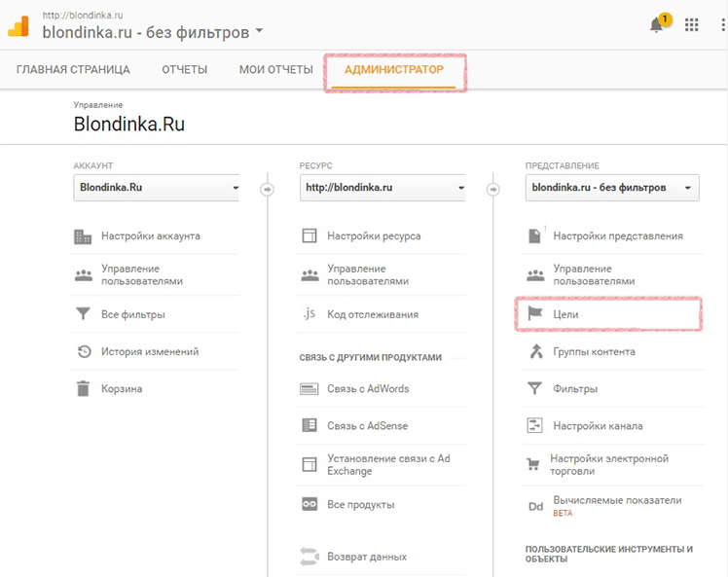
Task: Open Установление связи с Ad Exchange link
Action: coord(388,465)
